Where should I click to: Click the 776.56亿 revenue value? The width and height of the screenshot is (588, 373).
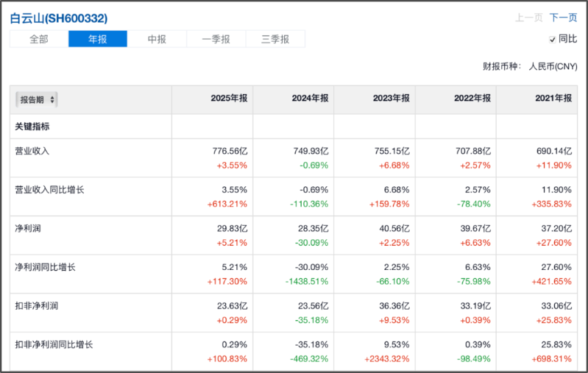click(230, 151)
